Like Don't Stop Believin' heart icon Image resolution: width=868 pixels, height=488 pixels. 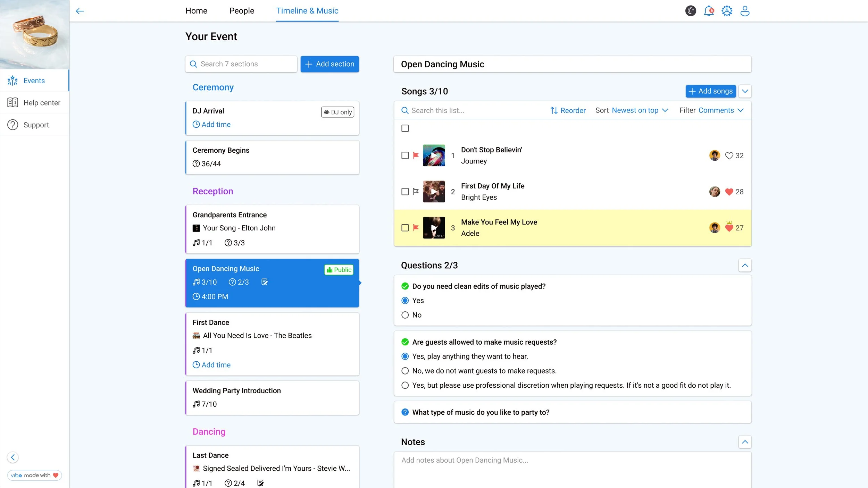pyautogui.click(x=729, y=155)
